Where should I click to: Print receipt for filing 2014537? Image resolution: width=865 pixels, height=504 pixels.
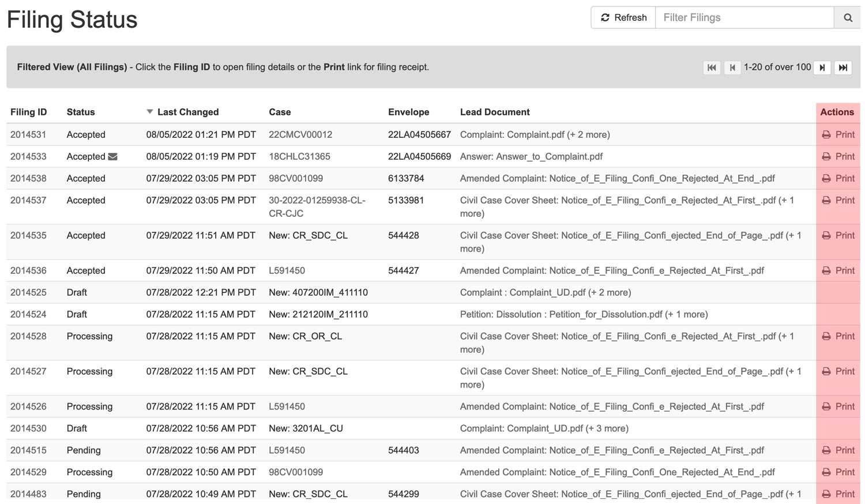[x=838, y=200]
